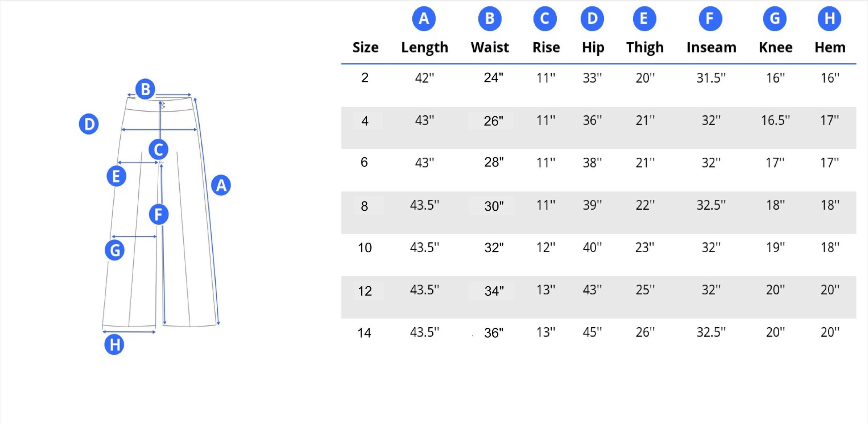Click the F badge above the Inseam column
Screen dimensions: 868x424
pyautogui.click(x=710, y=19)
